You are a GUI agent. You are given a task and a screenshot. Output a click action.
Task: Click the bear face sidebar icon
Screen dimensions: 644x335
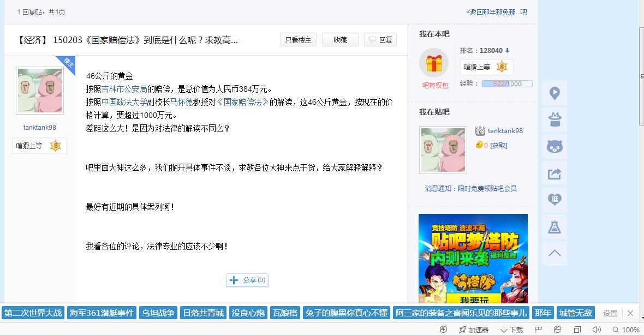click(554, 147)
